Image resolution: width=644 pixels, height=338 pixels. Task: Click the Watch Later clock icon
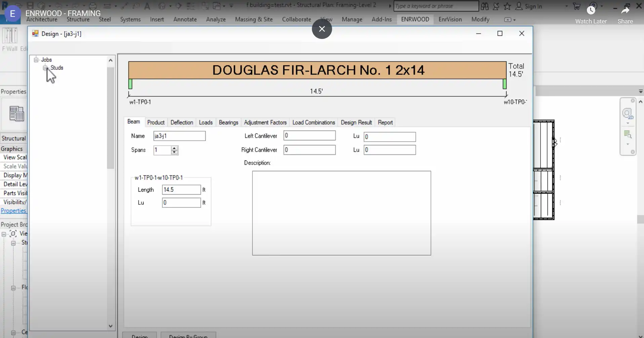tap(591, 10)
